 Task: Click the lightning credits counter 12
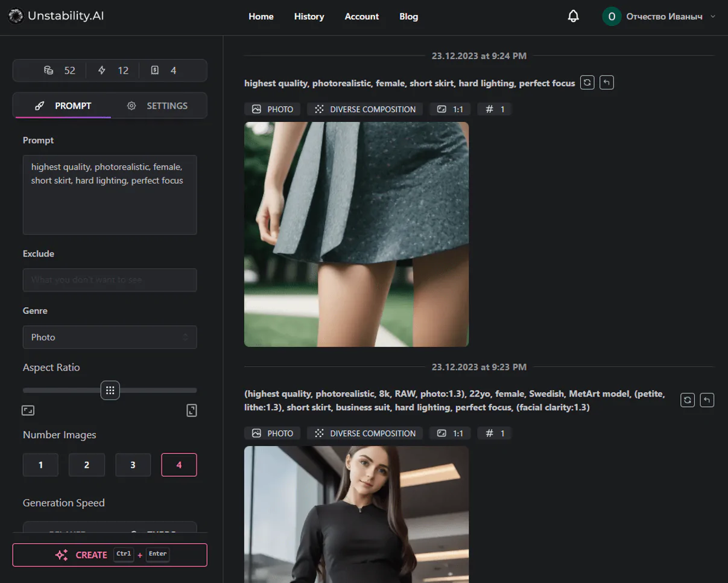pos(113,70)
